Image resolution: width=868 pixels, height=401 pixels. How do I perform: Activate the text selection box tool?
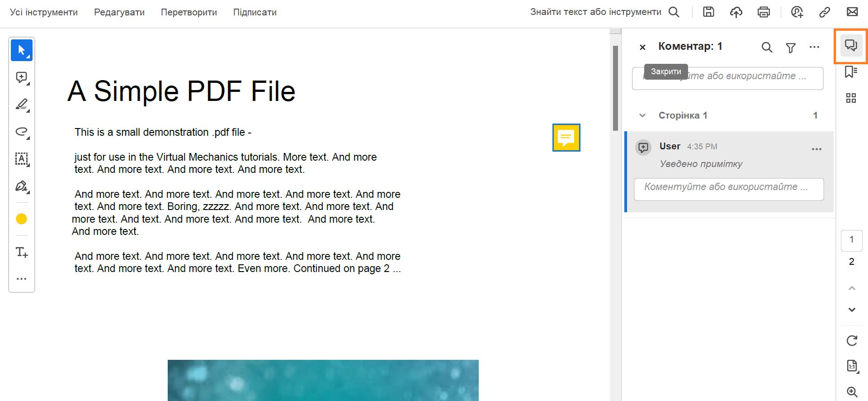[22, 159]
